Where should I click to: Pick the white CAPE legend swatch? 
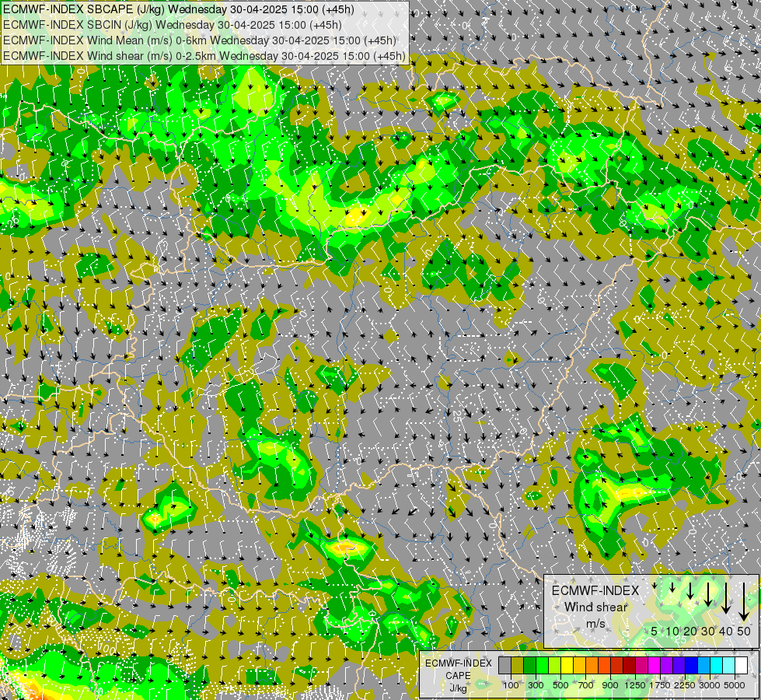click(x=741, y=666)
